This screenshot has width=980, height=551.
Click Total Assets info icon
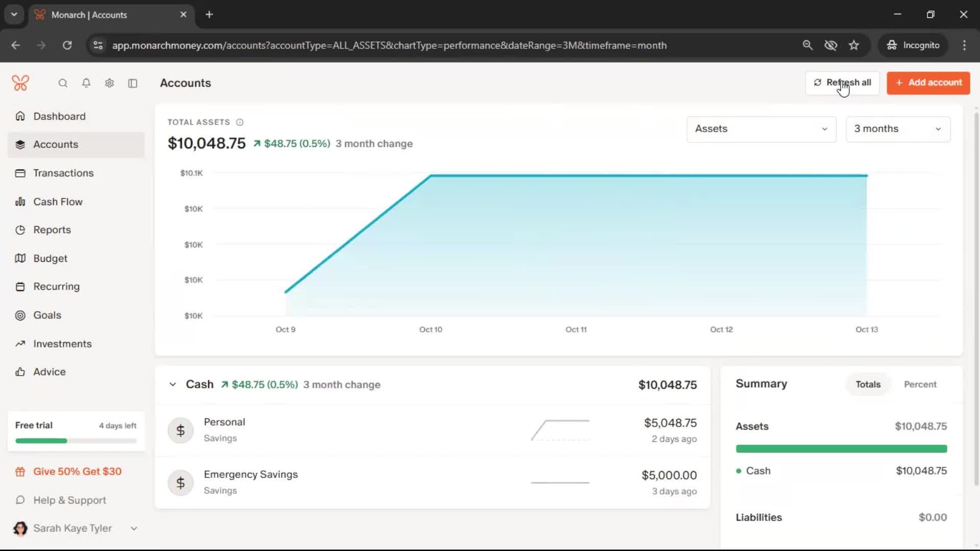click(x=240, y=122)
